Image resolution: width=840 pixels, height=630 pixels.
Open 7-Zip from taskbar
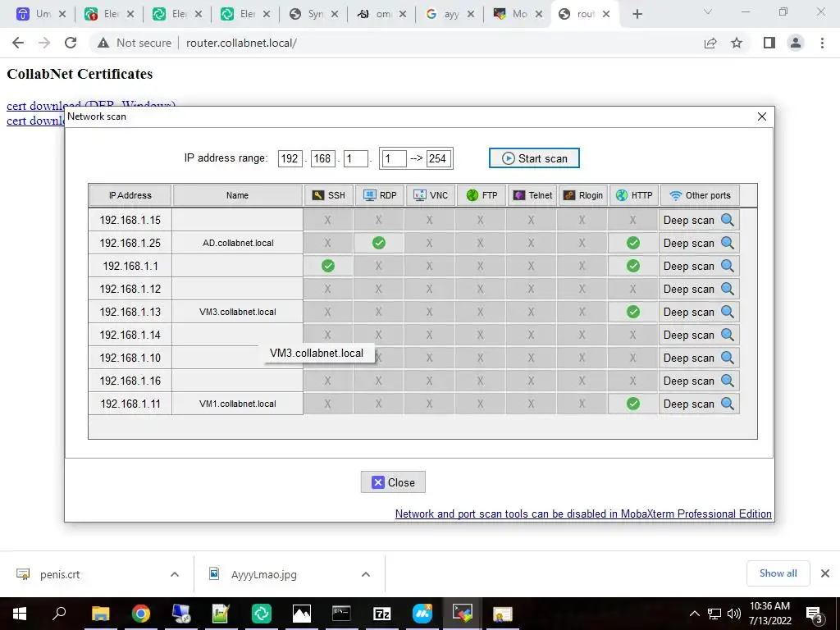pos(382,614)
